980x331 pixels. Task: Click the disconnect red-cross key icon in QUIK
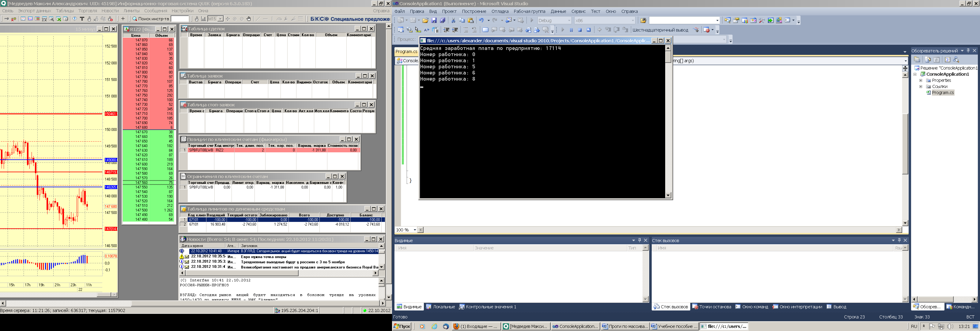[14, 19]
